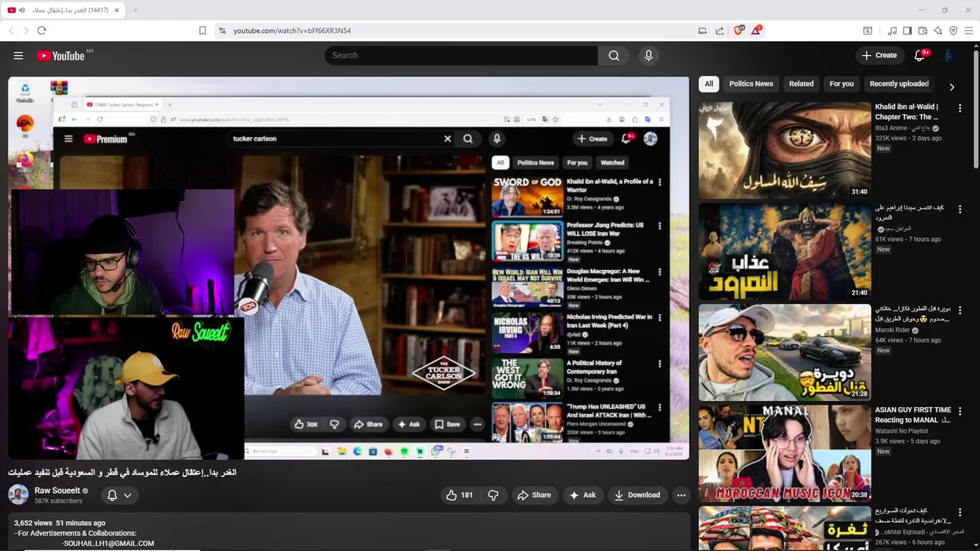
Task: Open the MOROCCAN MUSIC ICON thumbnail
Action: [785, 453]
